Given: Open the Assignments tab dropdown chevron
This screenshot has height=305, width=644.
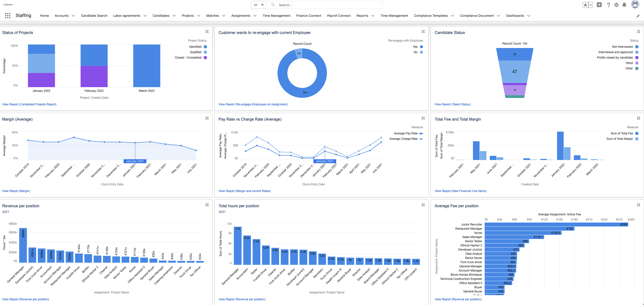Looking at the screenshot, I should click(255, 16).
